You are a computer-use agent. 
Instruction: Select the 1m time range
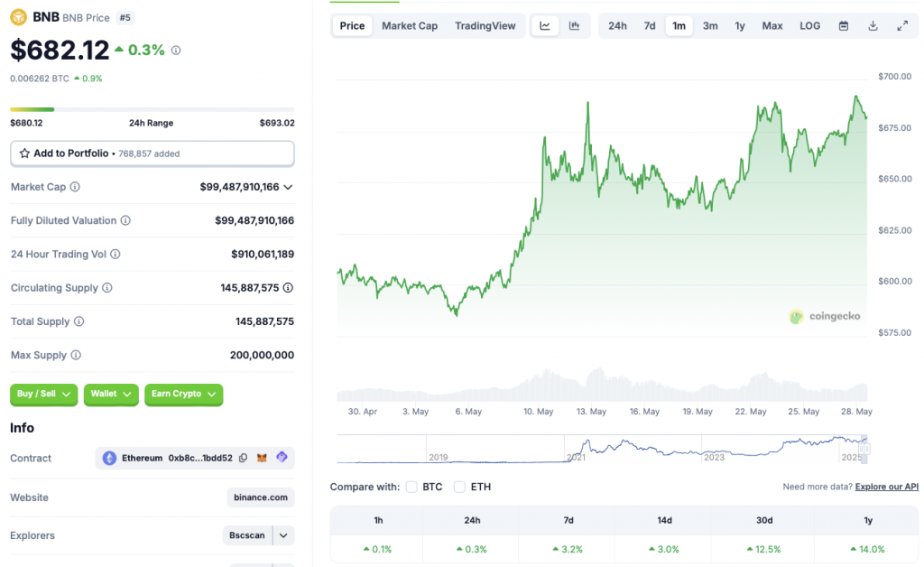tap(679, 26)
